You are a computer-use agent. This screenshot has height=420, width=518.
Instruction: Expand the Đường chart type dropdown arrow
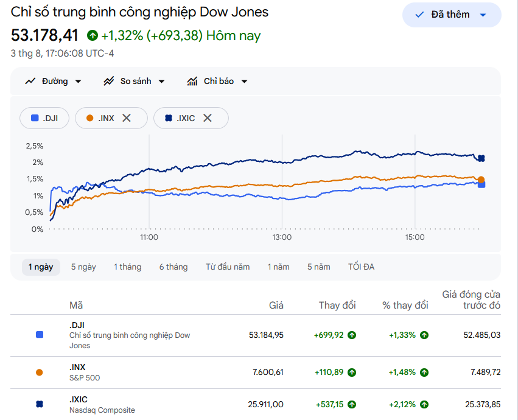pyautogui.click(x=79, y=82)
